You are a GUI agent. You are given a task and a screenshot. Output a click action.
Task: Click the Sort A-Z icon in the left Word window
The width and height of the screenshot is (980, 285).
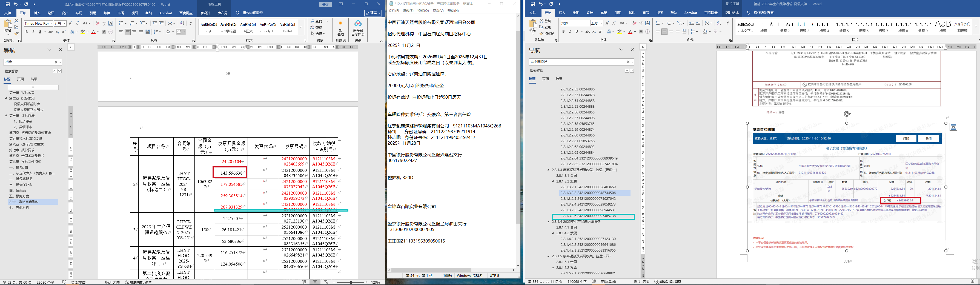click(x=182, y=23)
